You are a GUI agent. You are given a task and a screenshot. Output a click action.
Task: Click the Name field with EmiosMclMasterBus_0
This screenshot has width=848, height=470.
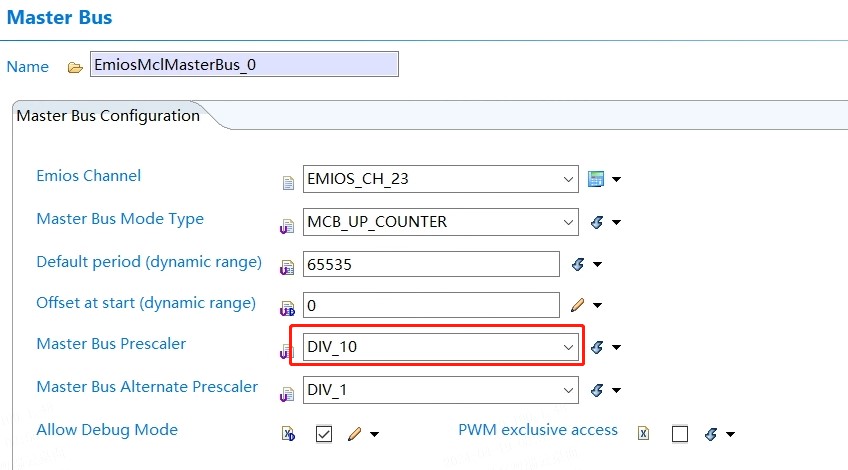point(244,65)
